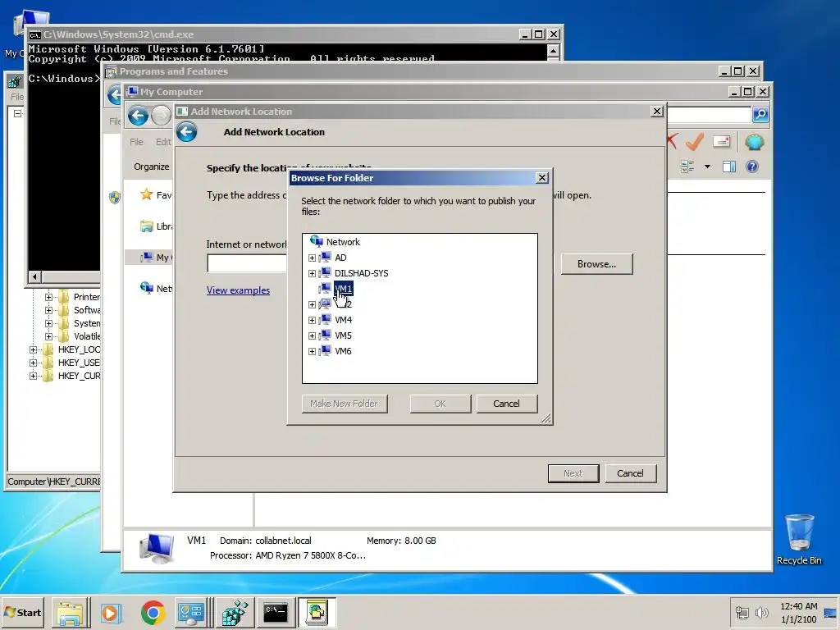Select the AD computer entry

click(340, 258)
